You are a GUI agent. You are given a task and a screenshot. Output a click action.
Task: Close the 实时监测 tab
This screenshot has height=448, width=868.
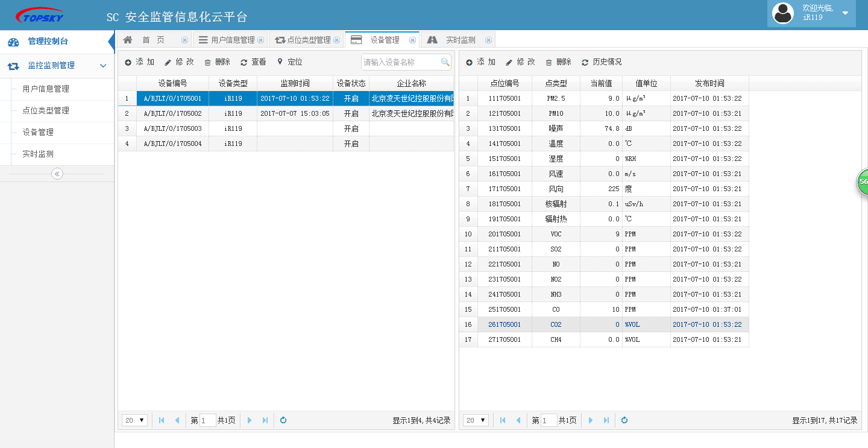[488, 40]
